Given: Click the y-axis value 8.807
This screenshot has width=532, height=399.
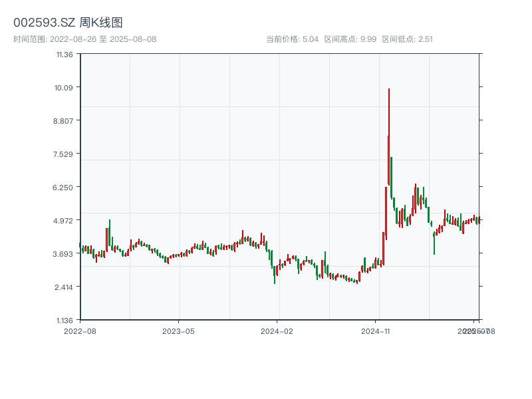Looking at the screenshot, I should click(63, 121).
